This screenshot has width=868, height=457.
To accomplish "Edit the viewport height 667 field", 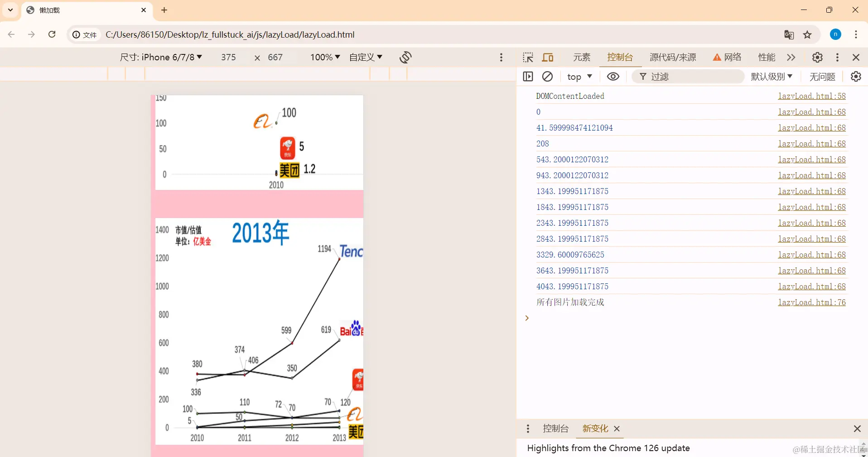I will click(275, 57).
